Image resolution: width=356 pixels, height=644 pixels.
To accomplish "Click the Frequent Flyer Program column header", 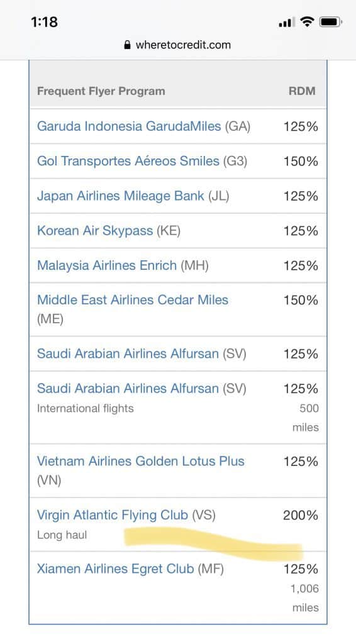I will coord(101,91).
